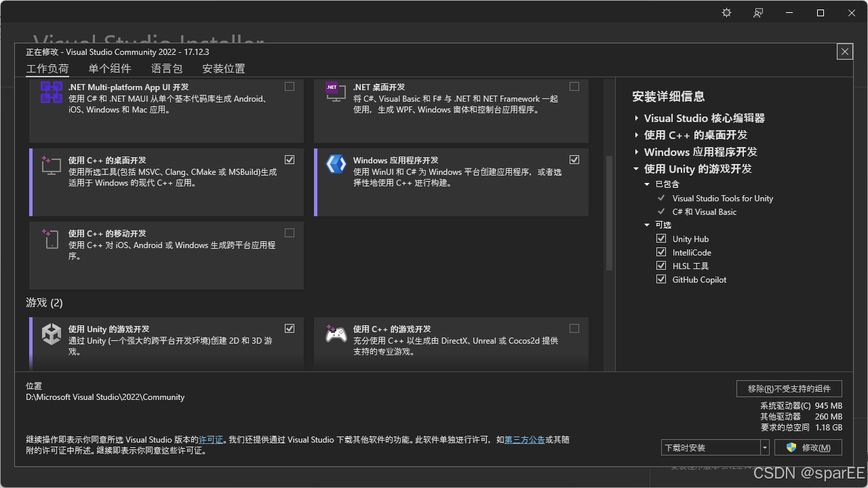Click the install path D:\Microsoft Visual Studio\2022\Community

[x=105, y=397]
